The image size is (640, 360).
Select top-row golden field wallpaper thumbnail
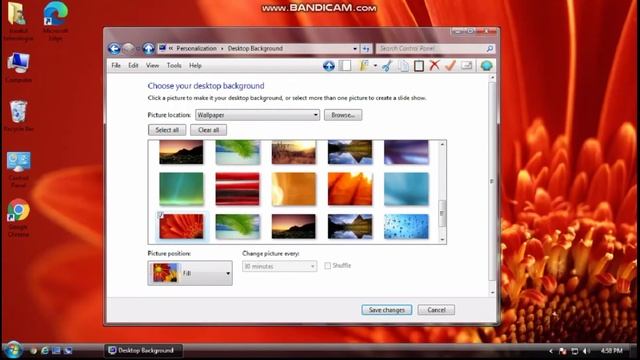(x=294, y=152)
